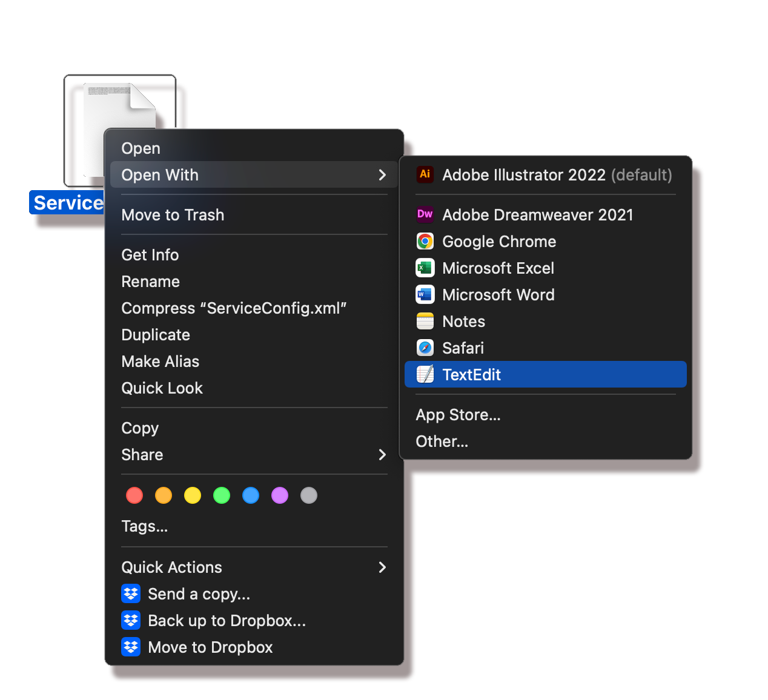768x700 pixels.
Task: Click the Microsoft Excel icon
Action: pyautogui.click(x=425, y=268)
